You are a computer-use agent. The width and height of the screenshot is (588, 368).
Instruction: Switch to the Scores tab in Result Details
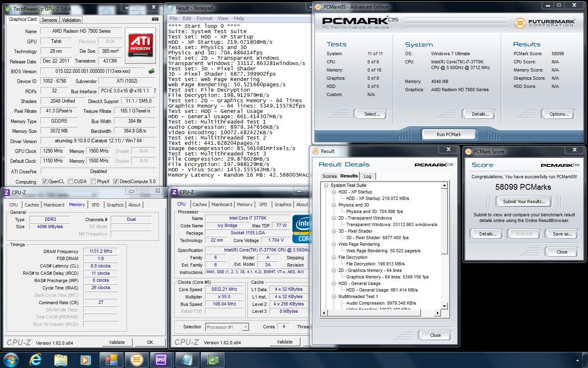pyautogui.click(x=330, y=176)
